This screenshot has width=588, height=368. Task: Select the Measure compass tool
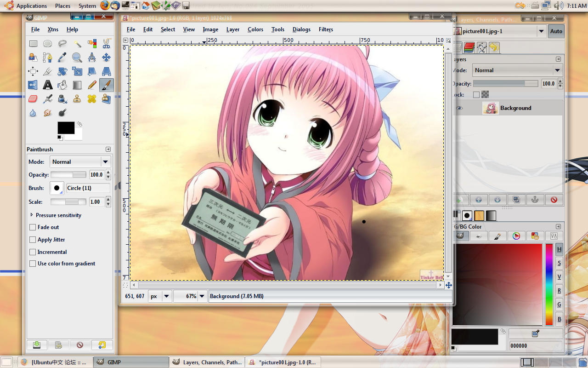92,57
